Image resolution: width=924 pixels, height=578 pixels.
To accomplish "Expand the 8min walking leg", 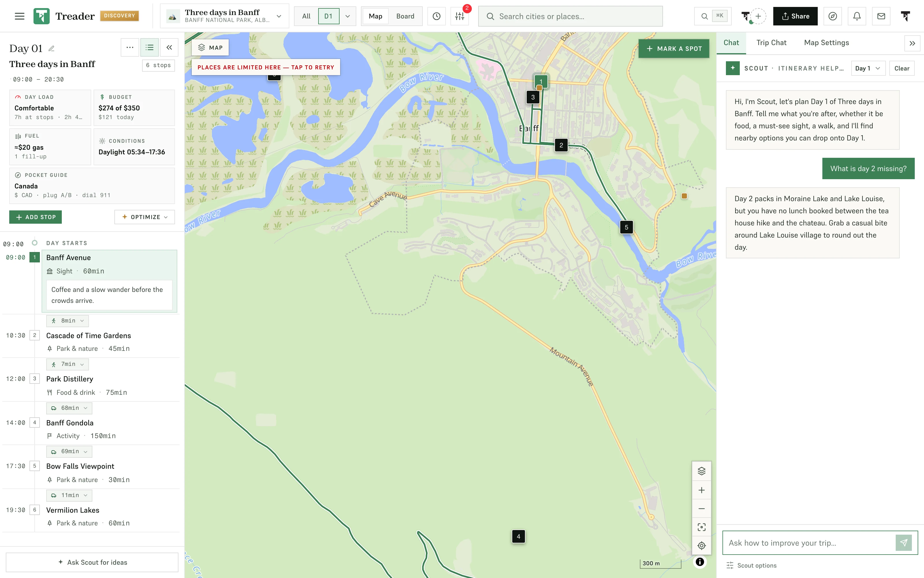I will click(68, 321).
